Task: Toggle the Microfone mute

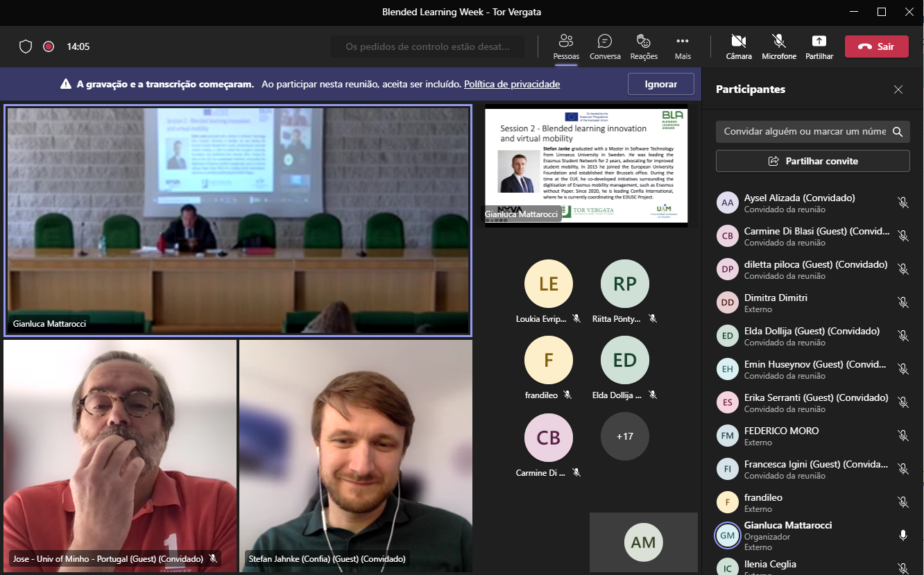Action: [779, 46]
